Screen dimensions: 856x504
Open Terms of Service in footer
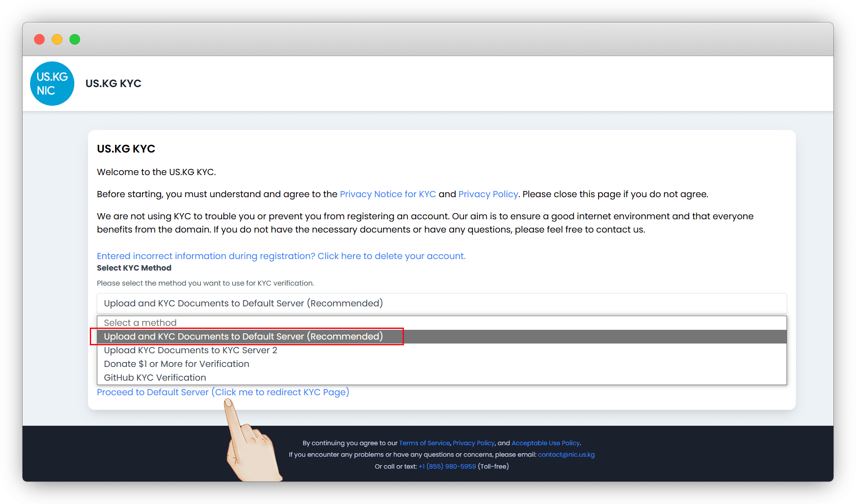[x=424, y=443]
